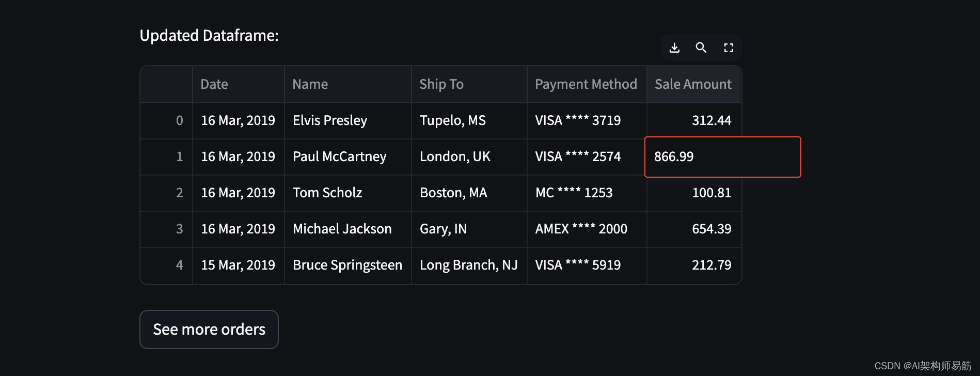Expand the dataframe to fullscreen
The height and width of the screenshot is (376, 980).
pyautogui.click(x=729, y=48)
